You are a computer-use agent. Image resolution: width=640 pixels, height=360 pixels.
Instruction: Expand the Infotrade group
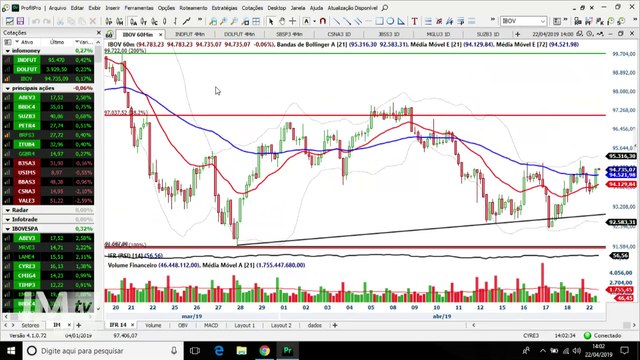click(x=8, y=219)
